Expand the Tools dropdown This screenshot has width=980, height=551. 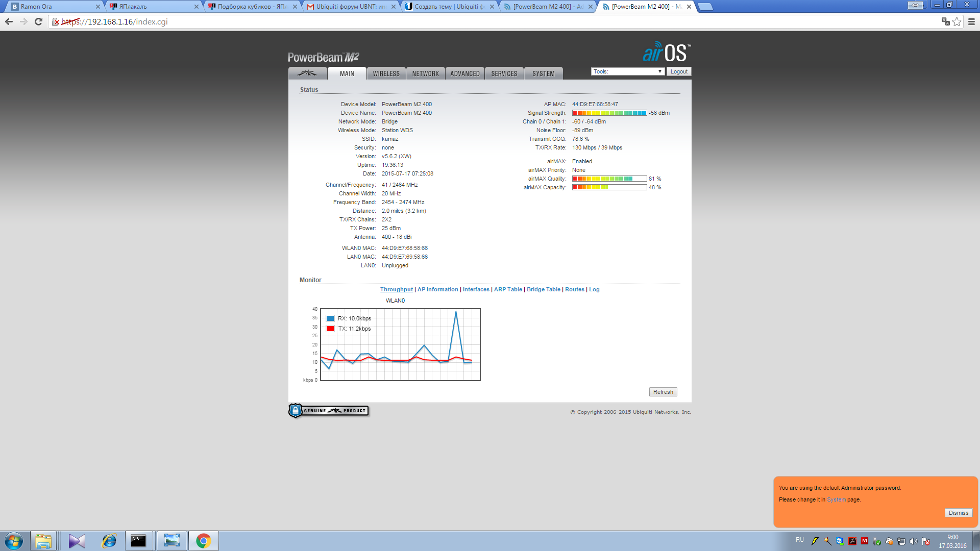(627, 71)
